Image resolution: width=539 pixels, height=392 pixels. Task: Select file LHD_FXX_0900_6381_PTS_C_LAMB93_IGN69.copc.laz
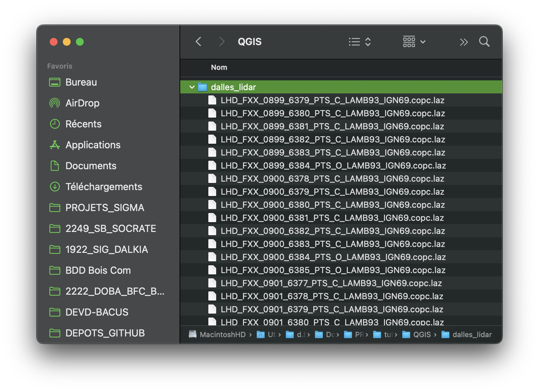pos(341,218)
